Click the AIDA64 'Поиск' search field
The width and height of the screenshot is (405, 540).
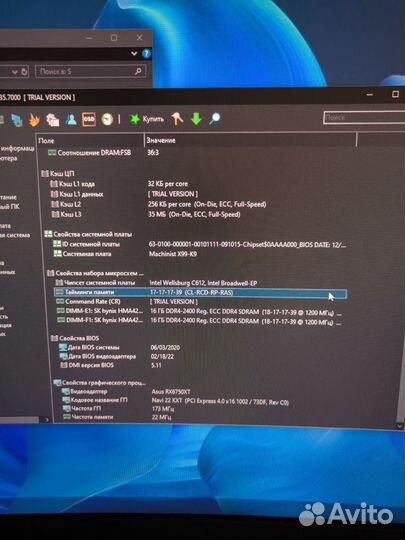[x=364, y=117]
